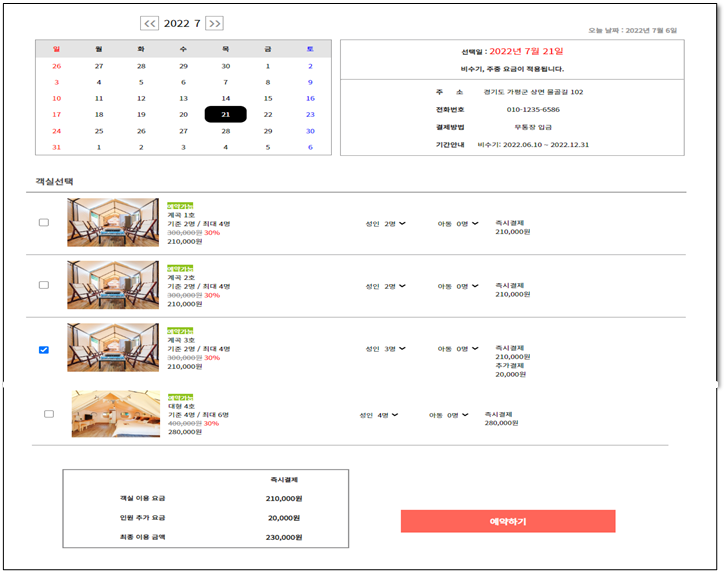Select Saturday July 30 in calendar

[x=310, y=131]
